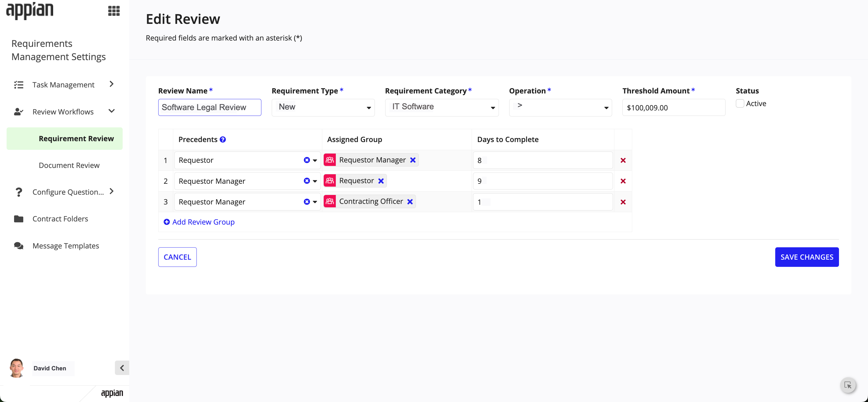Remove the Contracting Officer assigned group chip
The height and width of the screenshot is (402, 868).
410,202
